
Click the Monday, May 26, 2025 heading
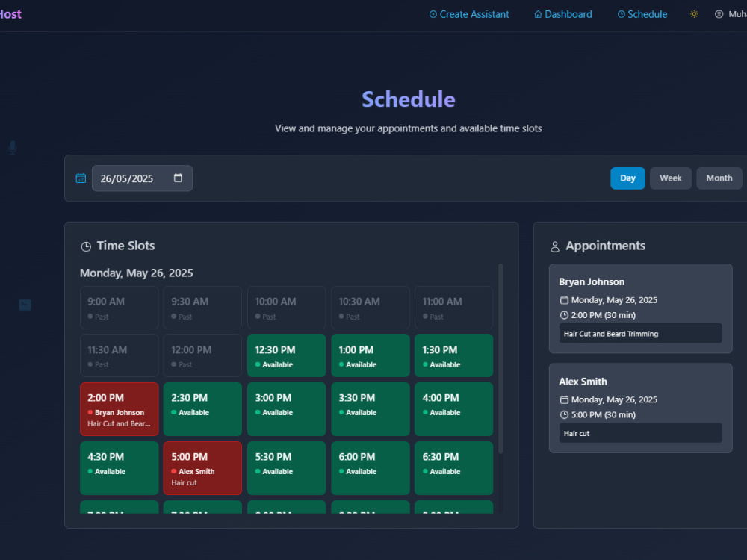(x=136, y=273)
